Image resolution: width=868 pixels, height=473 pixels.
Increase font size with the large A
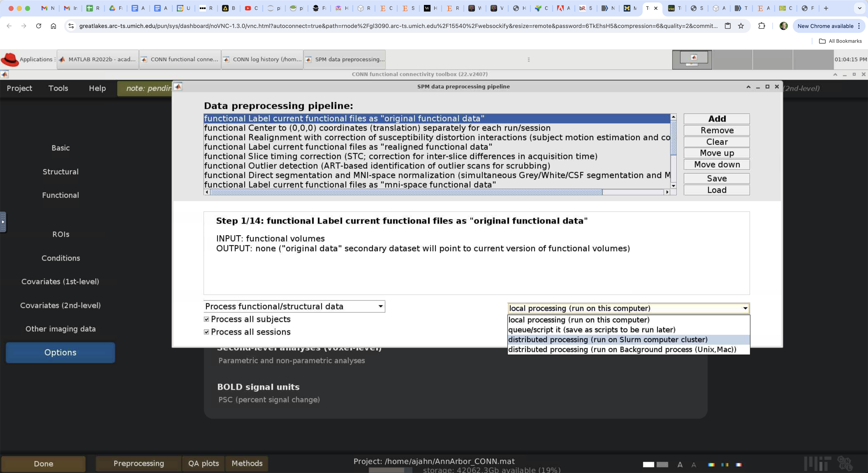(680, 465)
